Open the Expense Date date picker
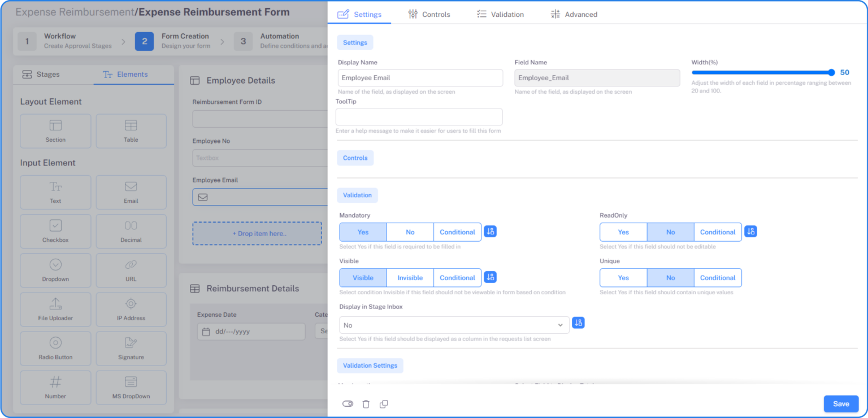The width and height of the screenshot is (868, 418). 251,332
